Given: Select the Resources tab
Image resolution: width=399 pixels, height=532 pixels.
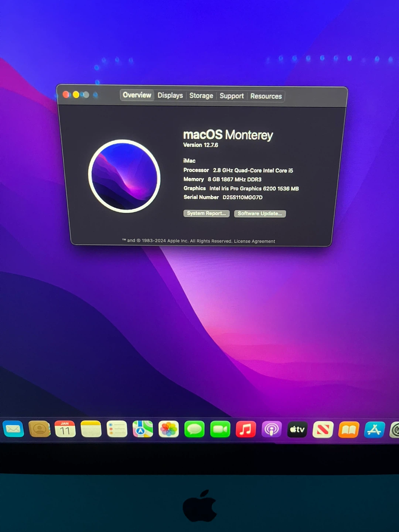Looking at the screenshot, I should [x=266, y=96].
